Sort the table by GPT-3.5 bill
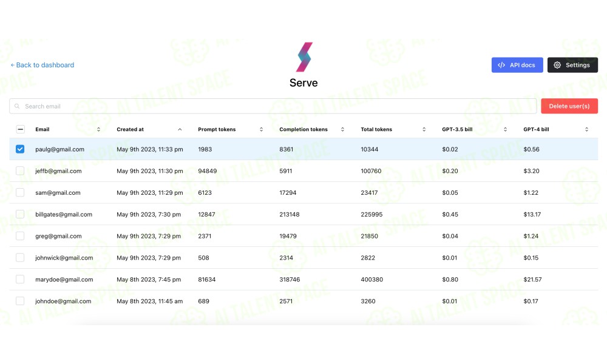Screen dimensions: 607x364 pos(505,129)
